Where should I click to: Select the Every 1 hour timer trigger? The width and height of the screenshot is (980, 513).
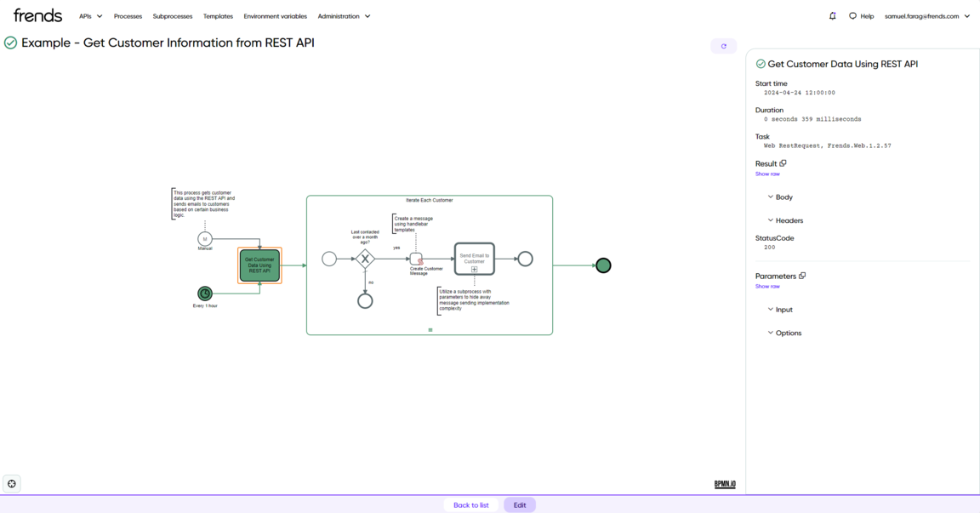coord(205,293)
